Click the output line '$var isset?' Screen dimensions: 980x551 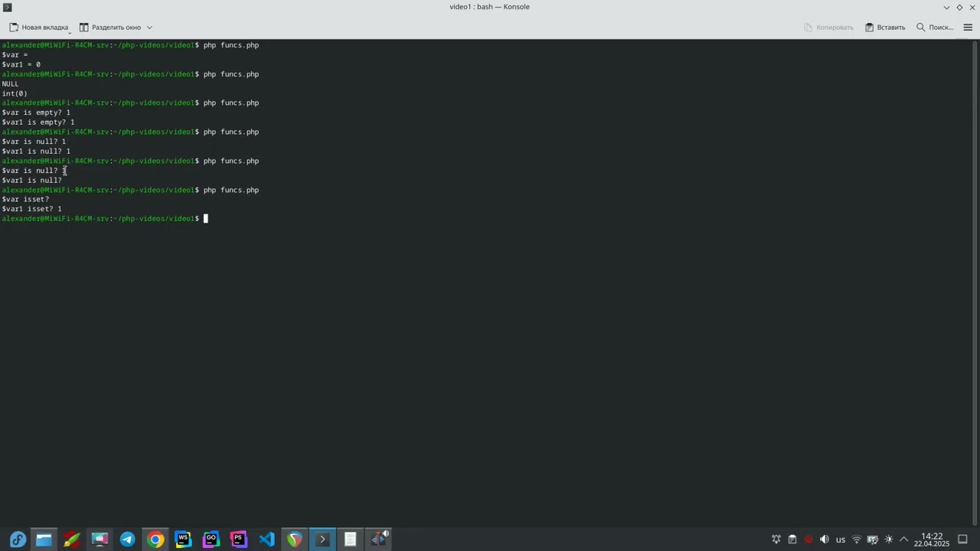pos(25,199)
